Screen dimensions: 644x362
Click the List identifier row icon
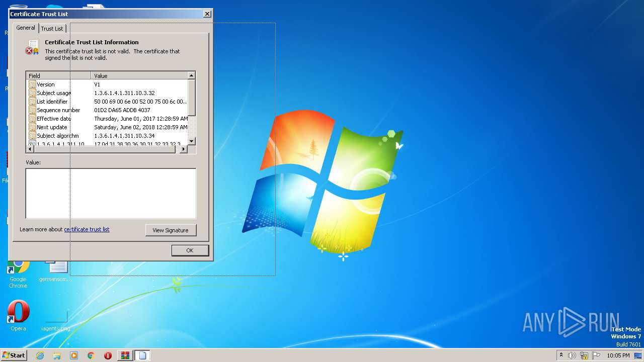pyautogui.click(x=32, y=102)
